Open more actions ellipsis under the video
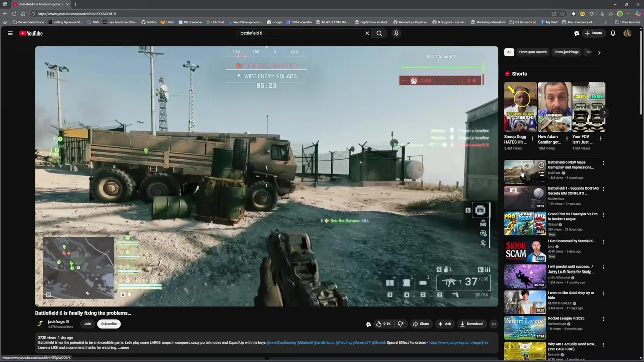The image size is (644, 362). 494,324
